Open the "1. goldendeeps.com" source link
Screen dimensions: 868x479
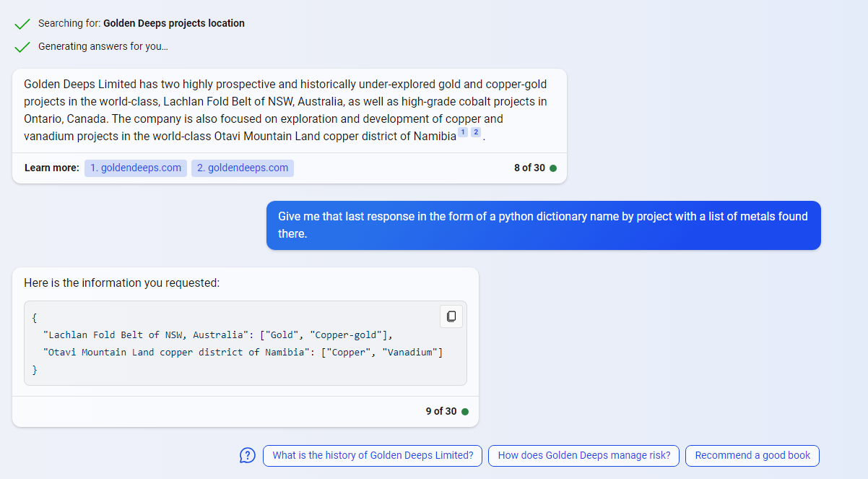[136, 168]
